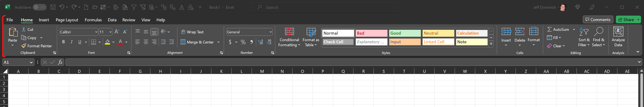Toggle Italic formatting
The height and width of the screenshot is (107, 644).
(71, 42)
